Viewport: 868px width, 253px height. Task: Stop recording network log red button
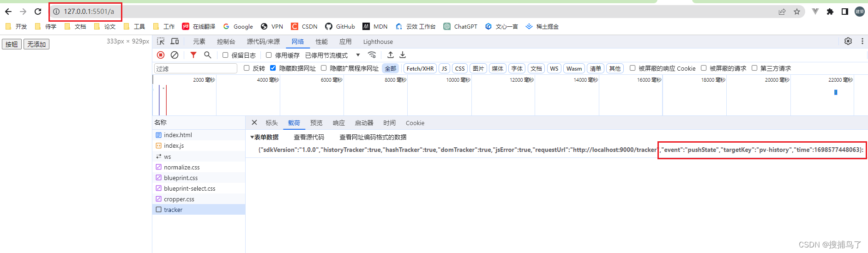pos(161,55)
